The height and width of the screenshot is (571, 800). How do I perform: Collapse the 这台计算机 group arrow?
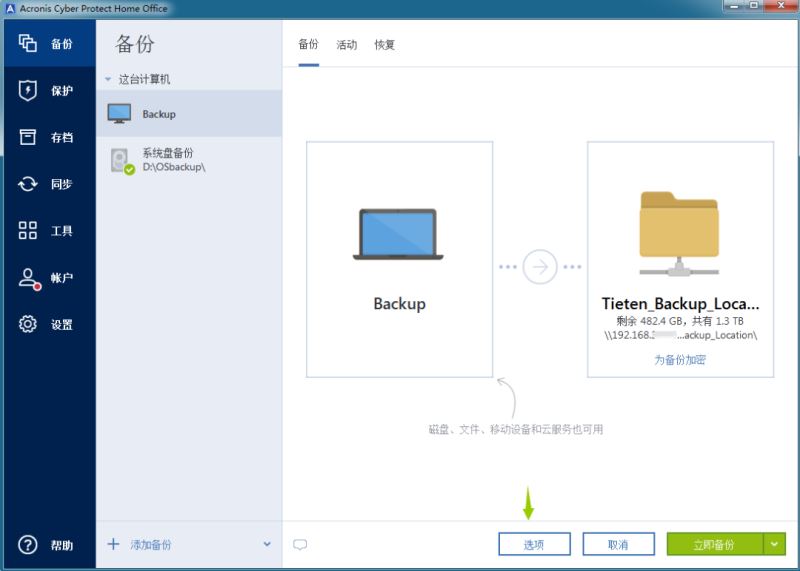point(108,79)
